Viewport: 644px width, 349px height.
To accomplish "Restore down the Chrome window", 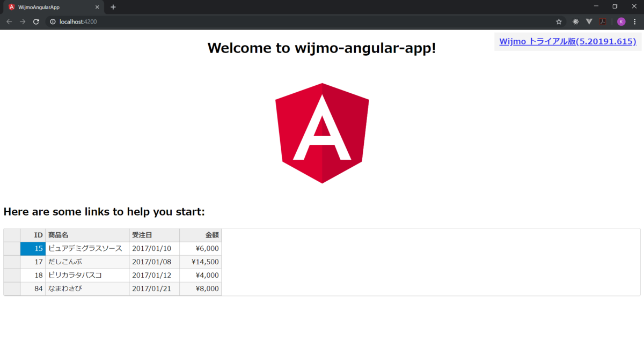I will [615, 6].
